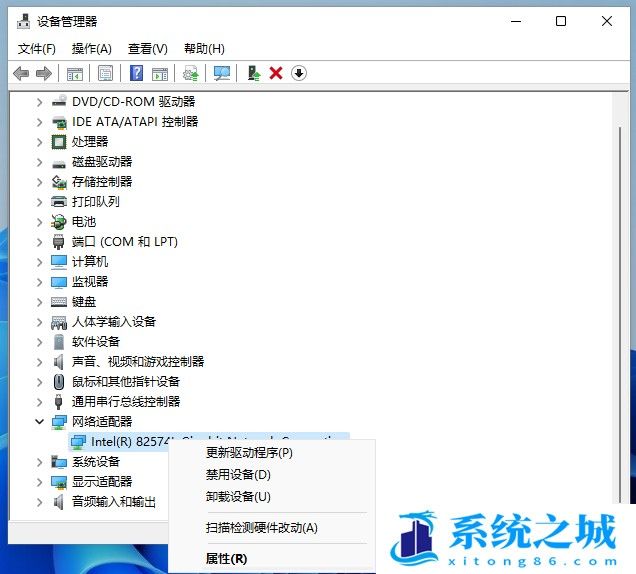Select the 电池 label
The image size is (636, 574).
click(84, 221)
